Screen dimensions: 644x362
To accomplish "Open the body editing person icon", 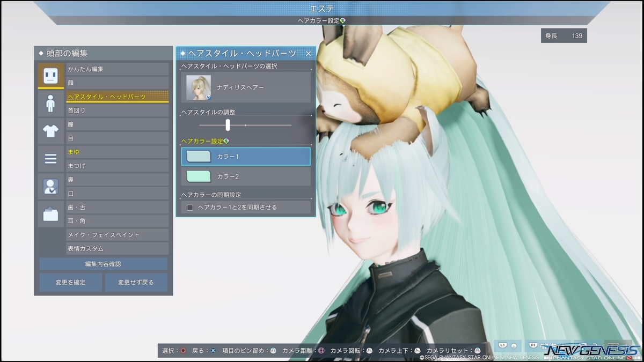I will [50, 103].
